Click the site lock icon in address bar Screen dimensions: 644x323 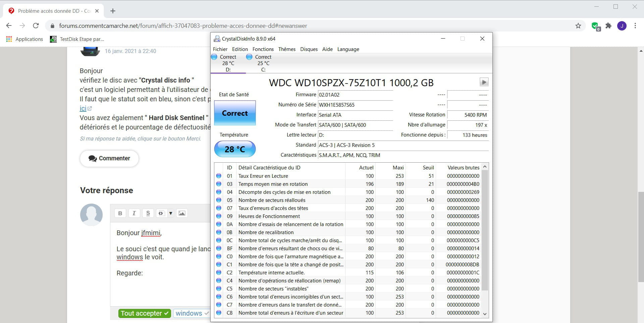[x=52, y=26]
